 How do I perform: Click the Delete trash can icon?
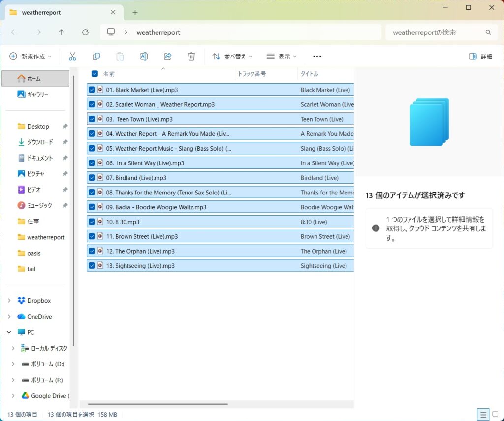[x=191, y=57]
